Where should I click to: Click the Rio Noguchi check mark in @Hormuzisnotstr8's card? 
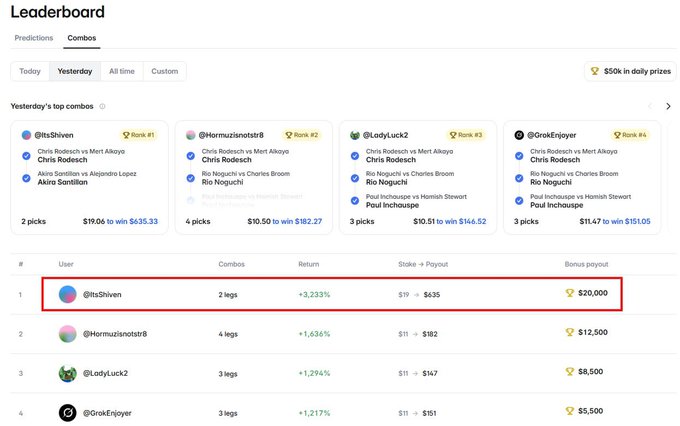190,178
